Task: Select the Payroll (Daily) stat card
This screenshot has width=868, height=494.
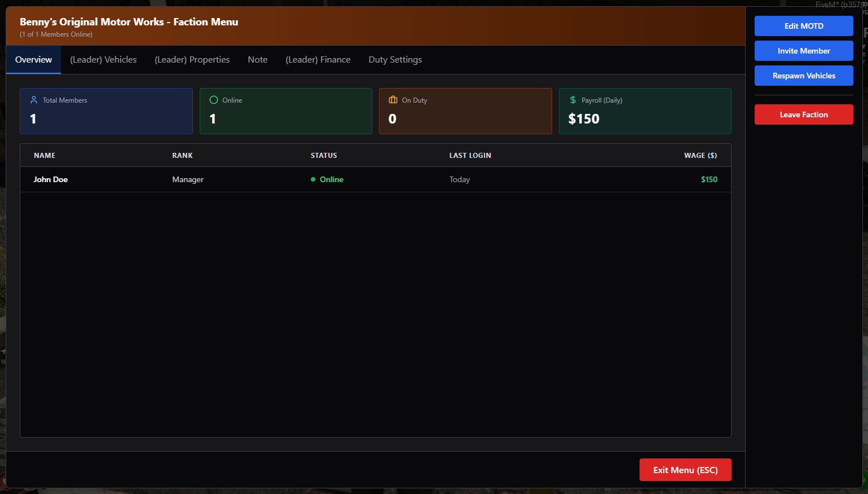Action: 645,111
